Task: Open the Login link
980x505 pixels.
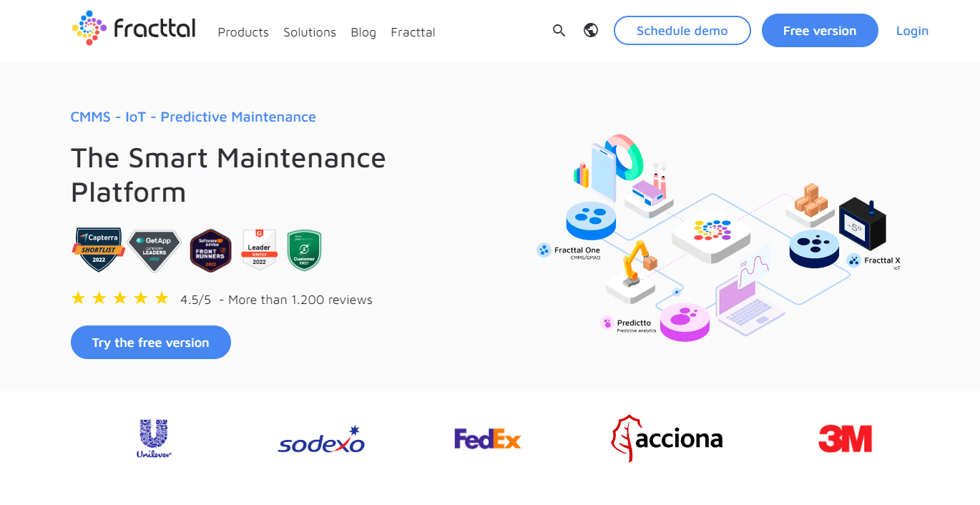Action: pyautogui.click(x=912, y=31)
